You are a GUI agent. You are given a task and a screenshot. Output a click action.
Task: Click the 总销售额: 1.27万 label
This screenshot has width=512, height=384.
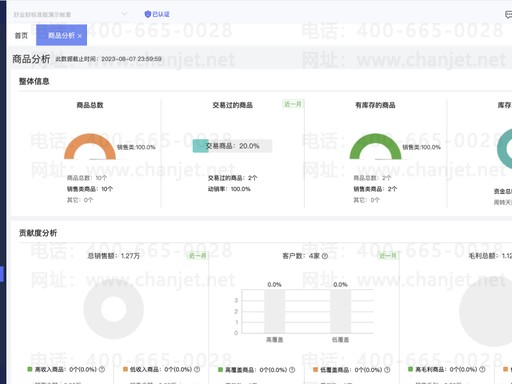pyautogui.click(x=114, y=256)
